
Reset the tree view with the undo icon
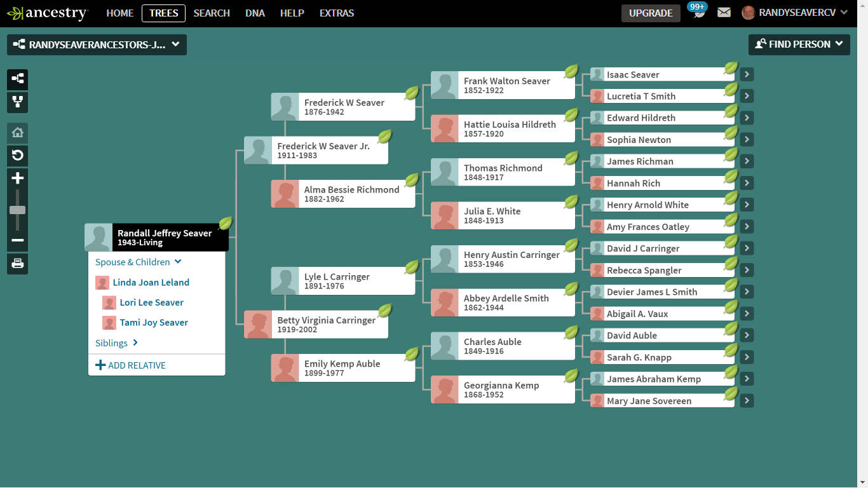pyautogui.click(x=17, y=156)
